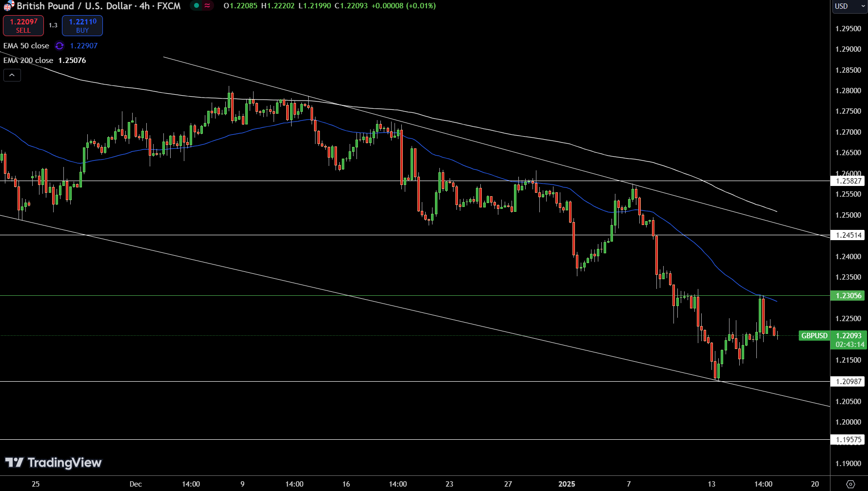Click the close price C1.22093 value
The image size is (868, 491).
(x=351, y=6)
